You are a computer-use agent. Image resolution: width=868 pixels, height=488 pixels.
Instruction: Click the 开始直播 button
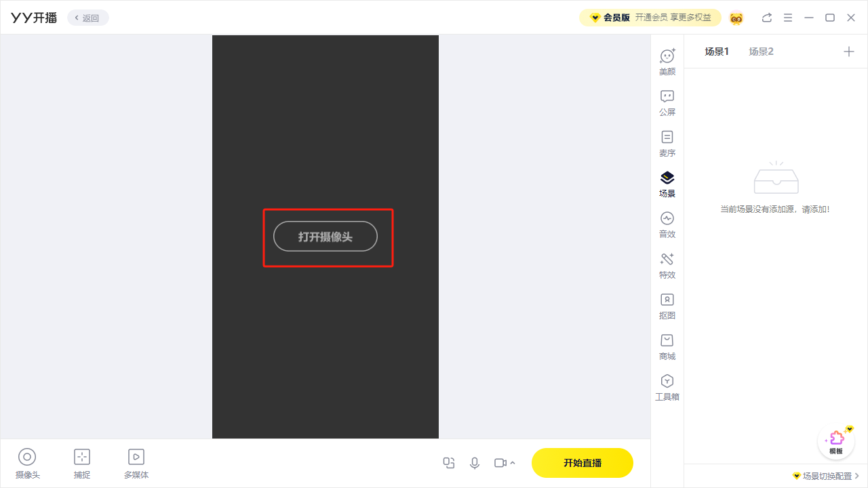tap(583, 463)
